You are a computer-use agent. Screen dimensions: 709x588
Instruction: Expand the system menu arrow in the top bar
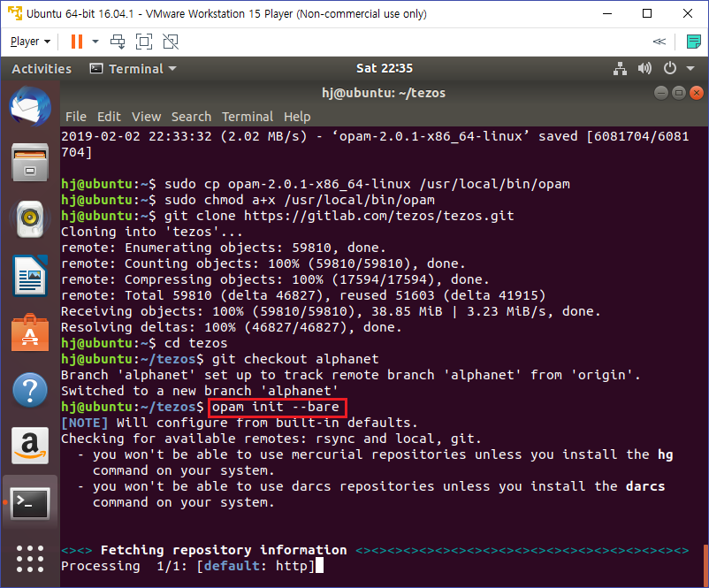[x=690, y=69]
